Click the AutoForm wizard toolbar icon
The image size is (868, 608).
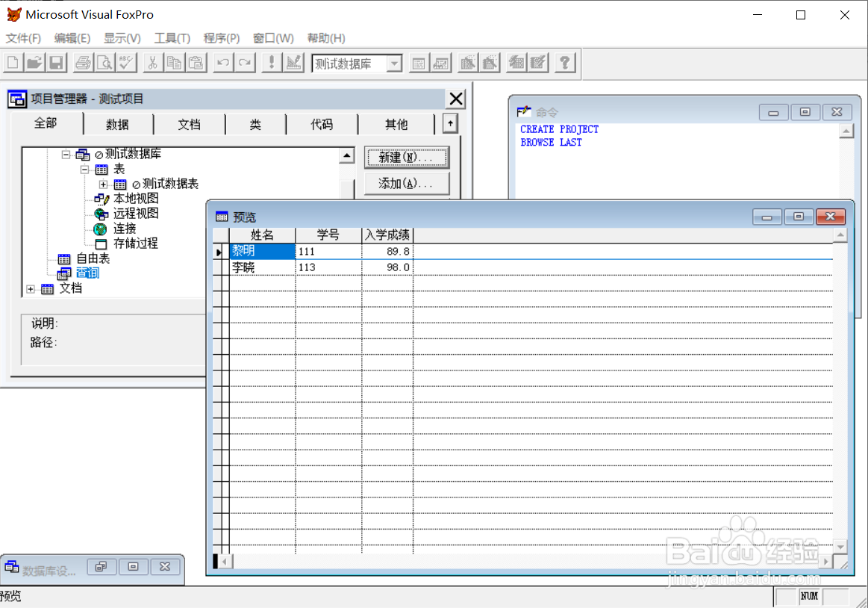pyautogui.click(x=516, y=63)
